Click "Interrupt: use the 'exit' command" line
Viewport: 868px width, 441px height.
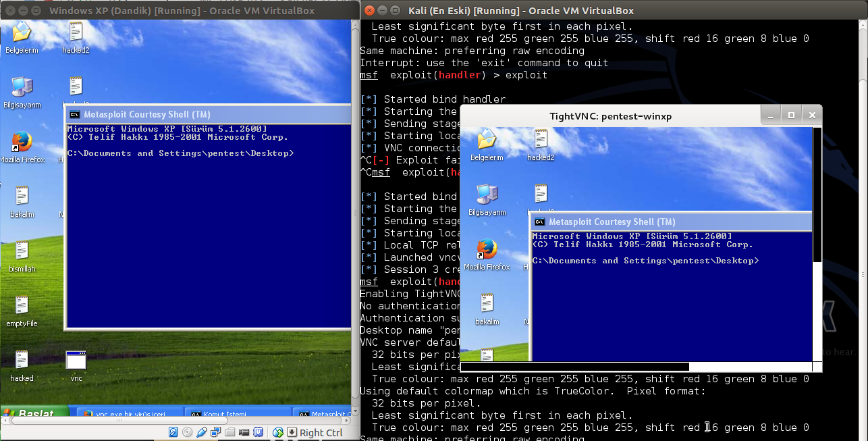click(x=484, y=63)
